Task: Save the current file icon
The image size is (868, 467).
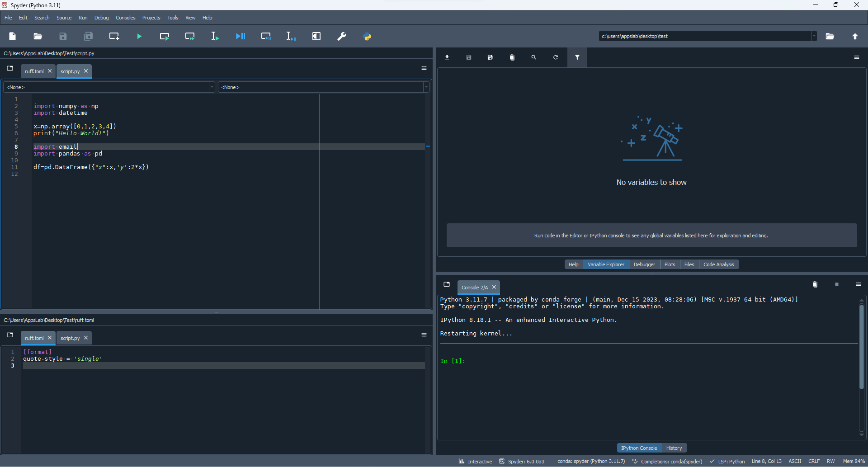Action: 63,36
